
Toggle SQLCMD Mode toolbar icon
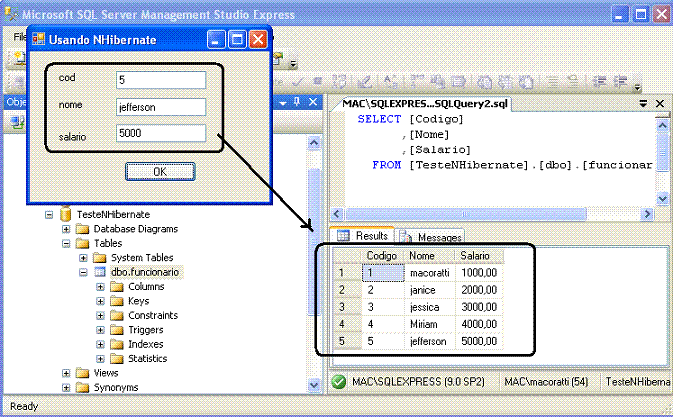[458, 82]
